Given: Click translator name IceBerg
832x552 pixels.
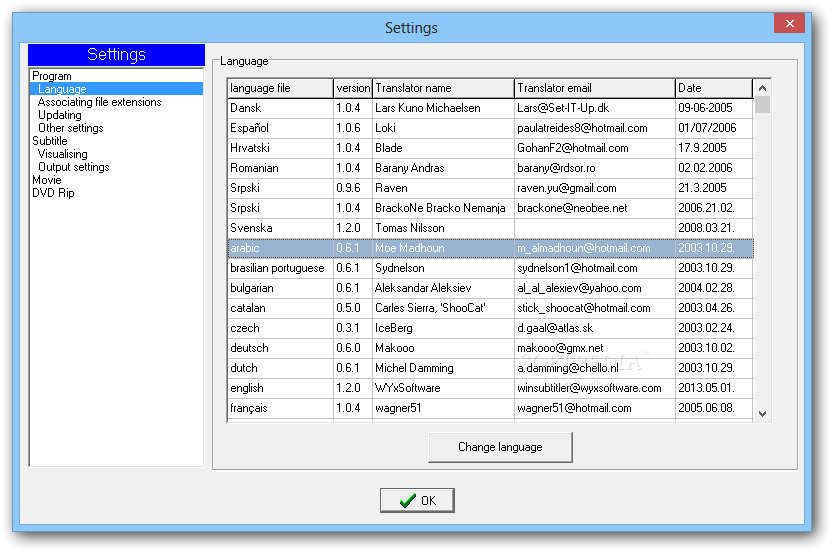Looking at the screenshot, I should [394, 328].
